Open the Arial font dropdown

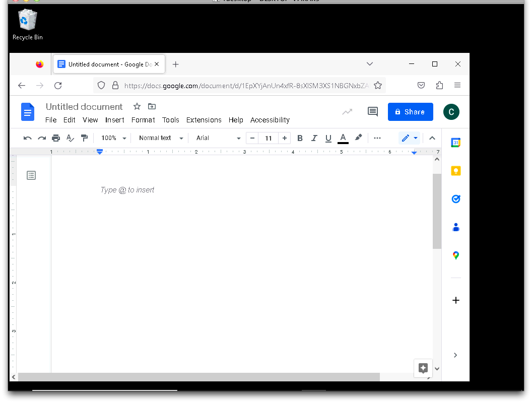point(218,138)
